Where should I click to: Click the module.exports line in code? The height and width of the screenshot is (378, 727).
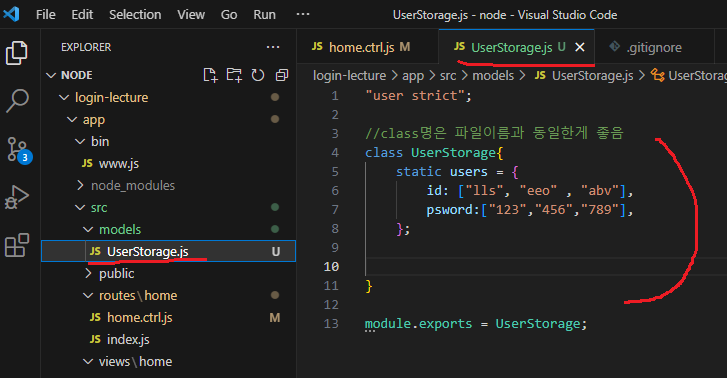(x=476, y=324)
